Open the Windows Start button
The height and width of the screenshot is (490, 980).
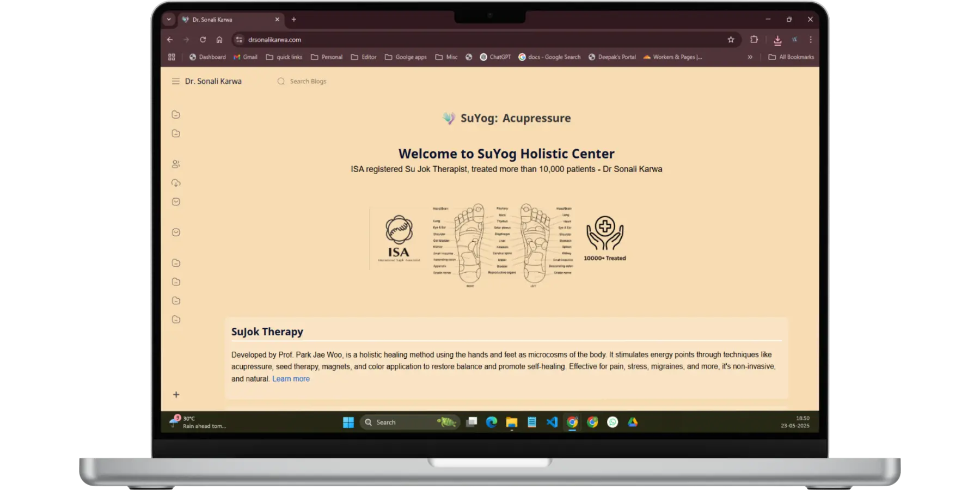(x=348, y=422)
